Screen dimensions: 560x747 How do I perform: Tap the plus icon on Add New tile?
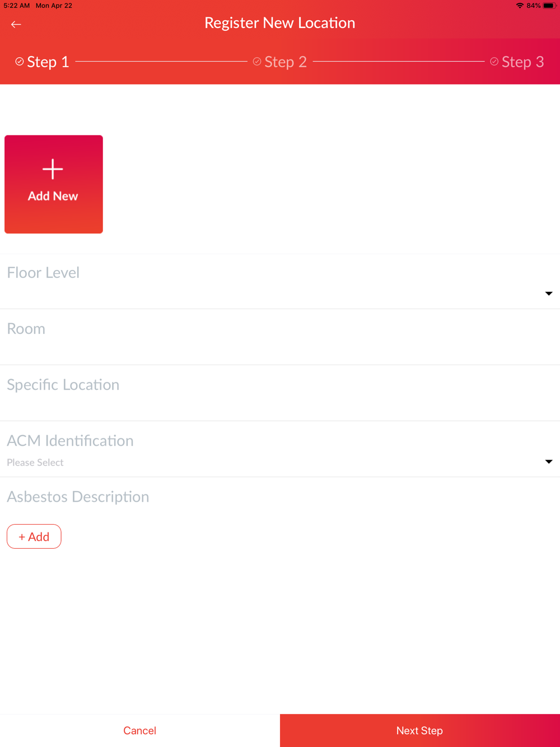(x=53, y=169)
